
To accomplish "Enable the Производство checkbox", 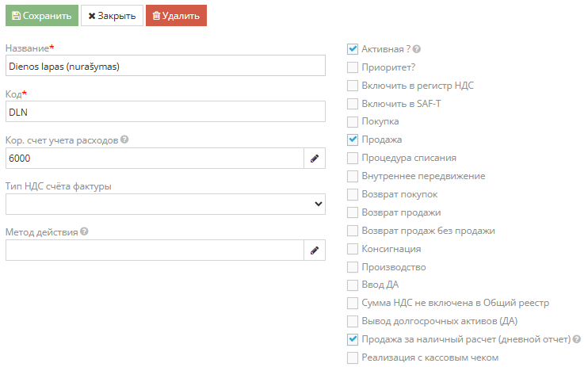I will (353, 267).
